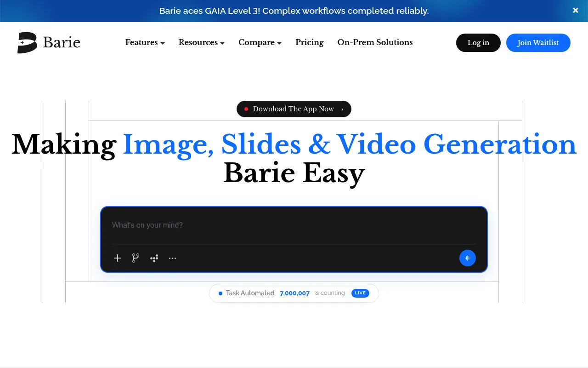Click the 7,000,007 task counter value

pyautogui.click(x=294, y=293)
